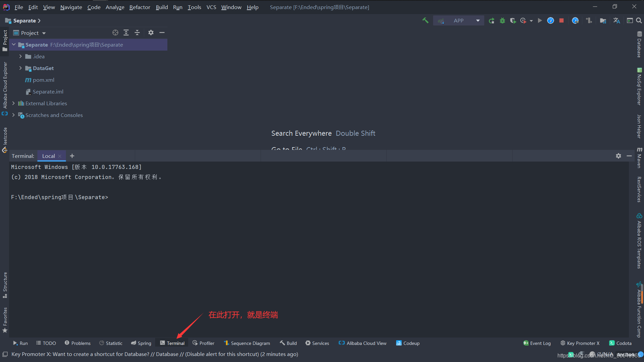Expand the DataGet module folder

point(20,68)
